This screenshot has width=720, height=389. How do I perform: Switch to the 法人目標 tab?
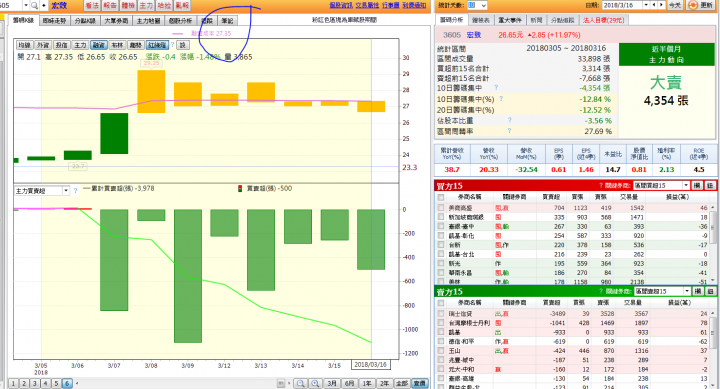[x=603, y=20]
